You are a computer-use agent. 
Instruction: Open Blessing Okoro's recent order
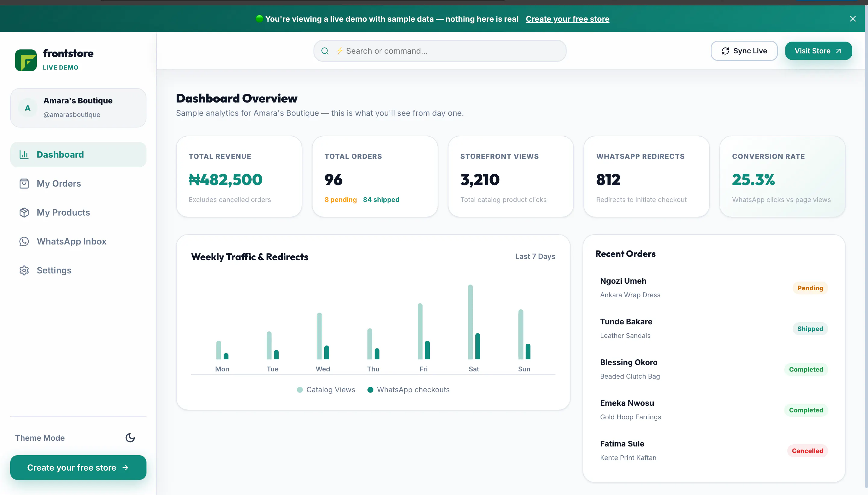point(714,369)
